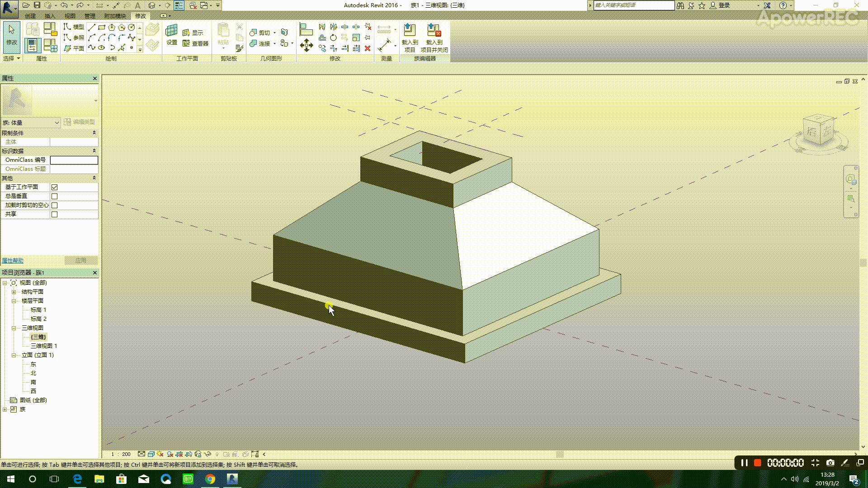The height and width of the screenshot is (488, 868).
Task: Click the 1 : 200 scale button
Action: (121, 454)
